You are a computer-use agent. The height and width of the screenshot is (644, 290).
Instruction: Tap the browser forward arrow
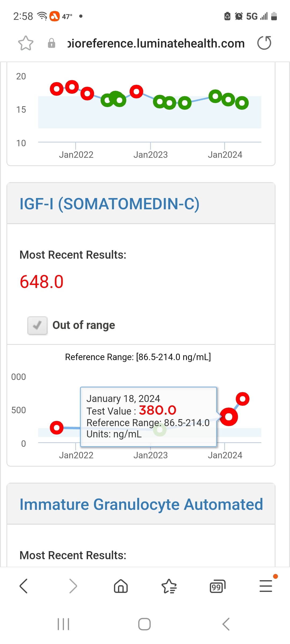pyautogui.click(x=73, y=586)
